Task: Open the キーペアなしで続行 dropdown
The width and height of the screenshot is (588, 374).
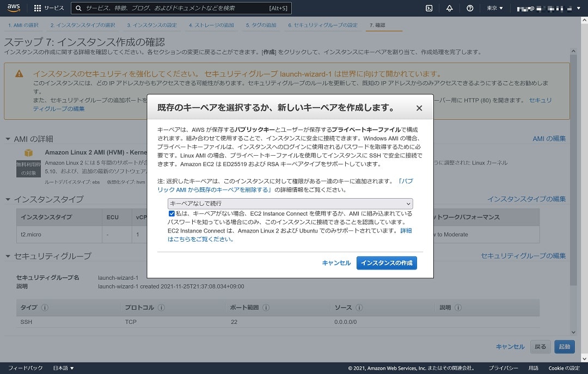Action: (x=290, y=203)
